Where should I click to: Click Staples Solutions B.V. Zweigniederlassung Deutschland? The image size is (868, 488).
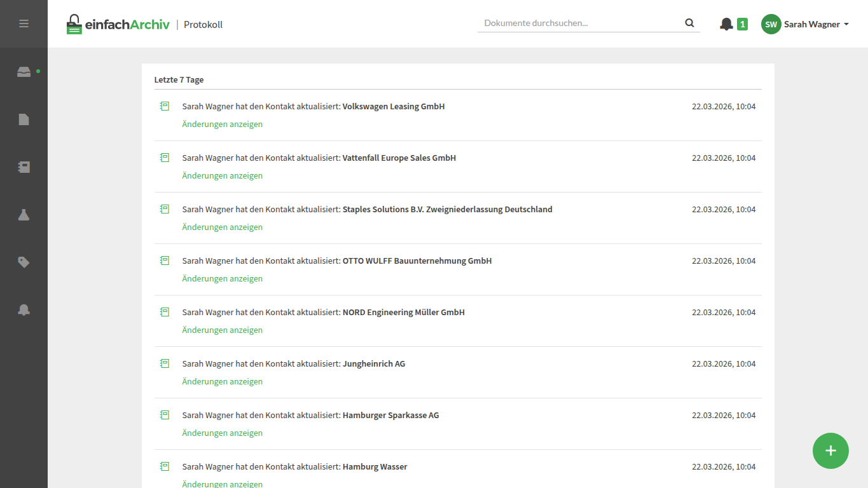click(448, 209)
